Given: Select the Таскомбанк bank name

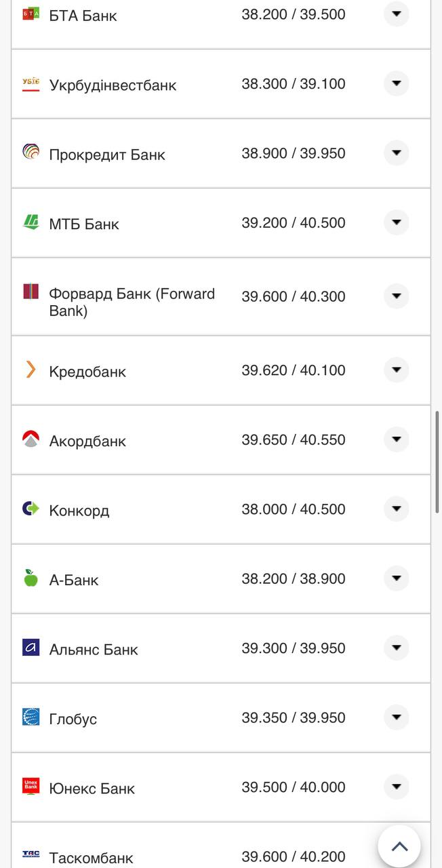Looking at the screenshot, I should coord(91,858).
